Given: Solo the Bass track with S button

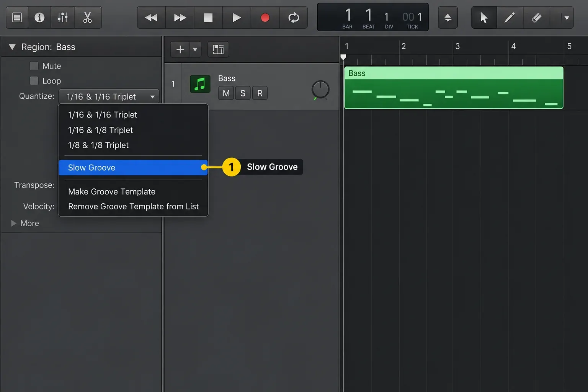Looking at the screenshot, I should pos(243,93).
